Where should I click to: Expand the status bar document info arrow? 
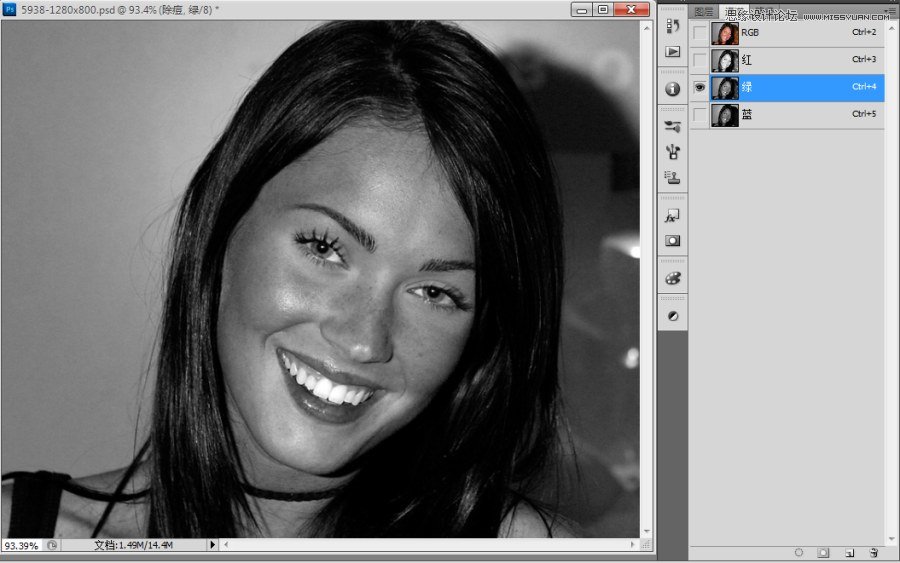[x=212, y=545]
